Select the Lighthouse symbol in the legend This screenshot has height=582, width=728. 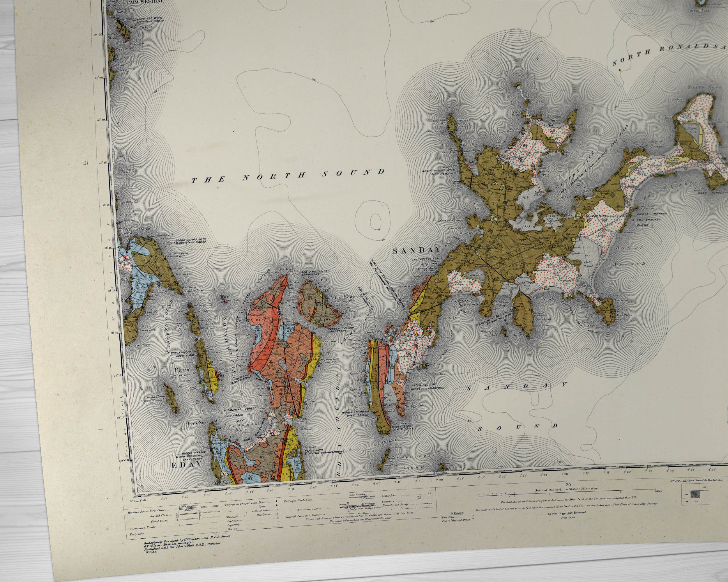(x=278, y=521)
